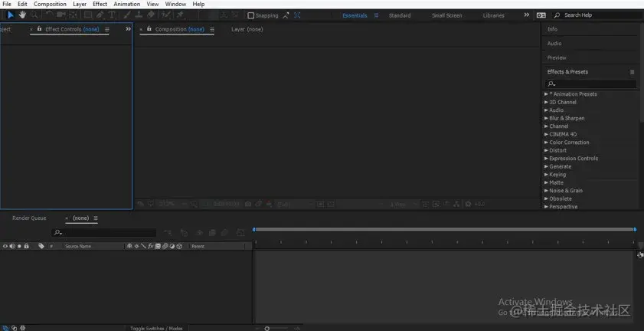This screenshot has width=644, height=331.
Task: Select the Brush tool
Action: [x=127, y=15]
